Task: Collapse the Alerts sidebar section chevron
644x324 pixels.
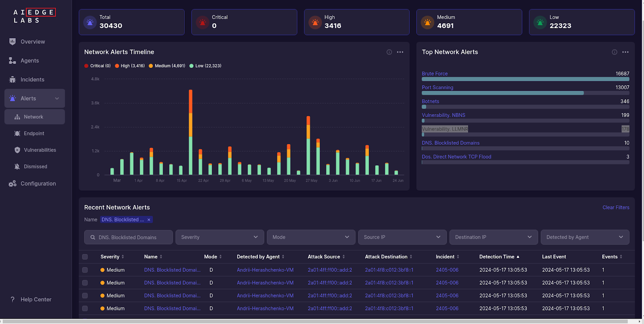Action: (57, 98)
